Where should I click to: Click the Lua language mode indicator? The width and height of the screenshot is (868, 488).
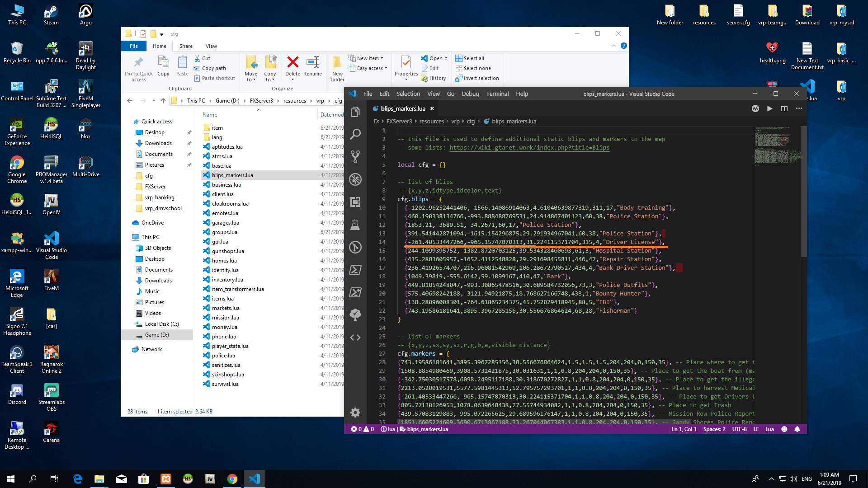pos(769,429)
